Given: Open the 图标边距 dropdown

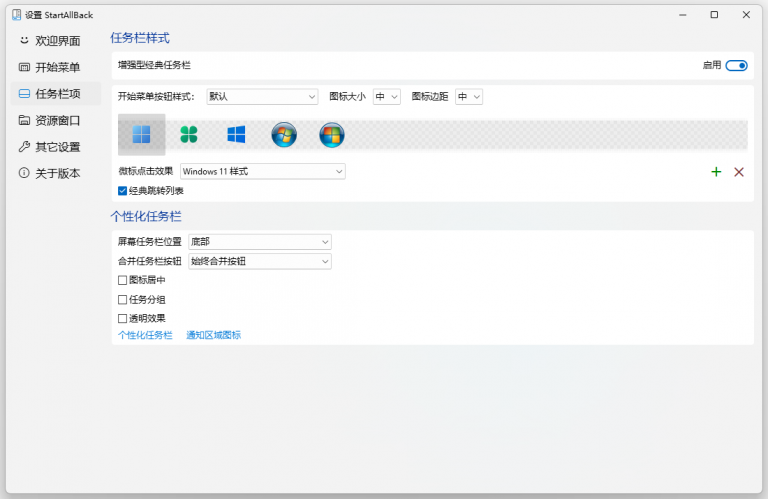Looking at the screenshot, I should click(469, 96).
